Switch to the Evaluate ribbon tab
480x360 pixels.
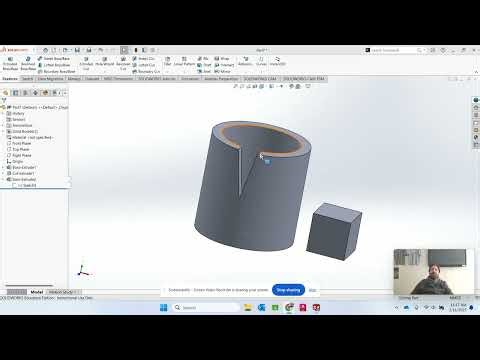coord(92,79)
